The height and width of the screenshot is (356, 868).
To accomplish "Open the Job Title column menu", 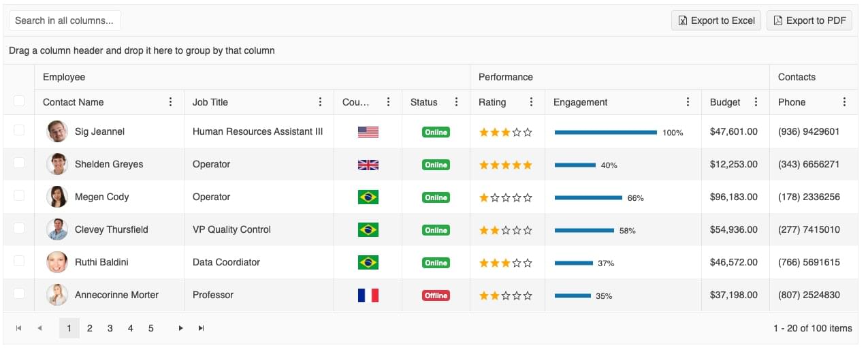I will [x=320, y=102].
